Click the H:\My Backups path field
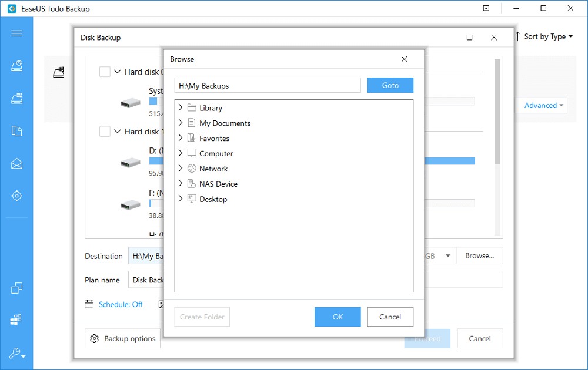Screen dimensions: 588x370 [268, 85]
